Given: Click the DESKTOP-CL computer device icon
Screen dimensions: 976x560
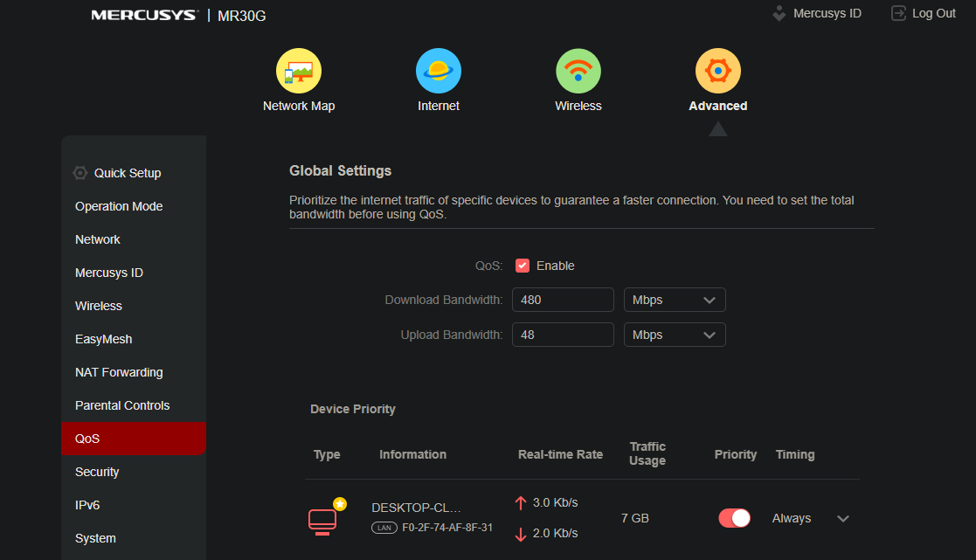Looking at the screenshot, I should tap(322, 522).
